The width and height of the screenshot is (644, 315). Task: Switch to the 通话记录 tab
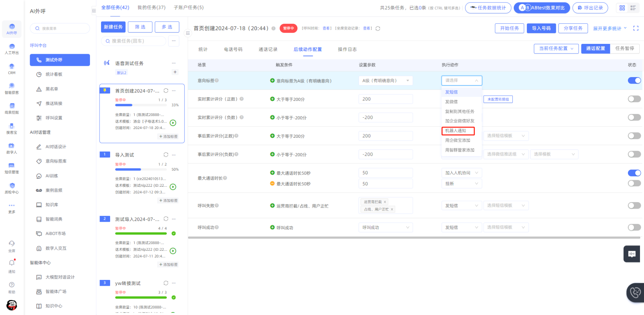tap(268, 49)
